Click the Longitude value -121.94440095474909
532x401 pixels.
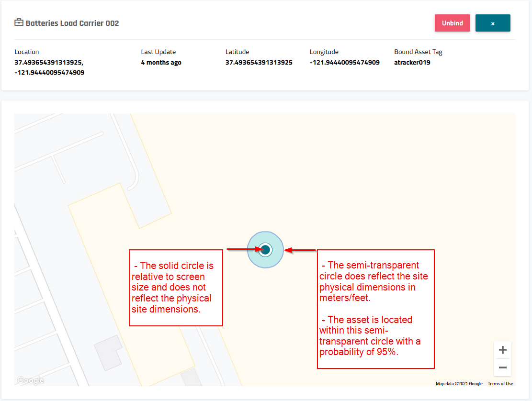coord(344,62)
